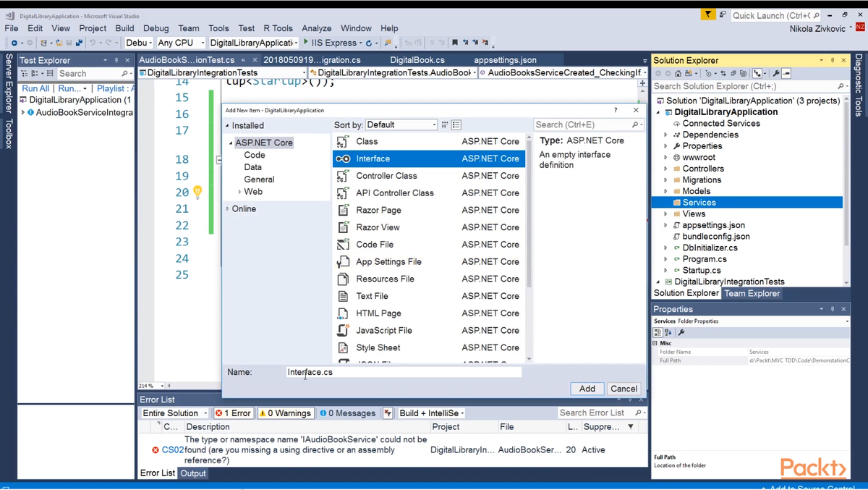The height and width of the screenshot is (490, 868).
Task: Toggle the 0 Warnings filter button
Action: (x=285, y=413)
